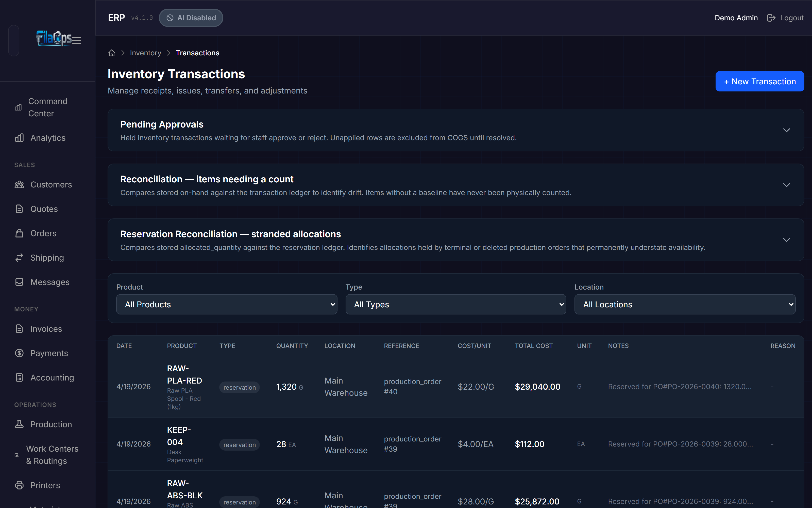
Task: Click the REFERENCE column header
Action: 401,346
